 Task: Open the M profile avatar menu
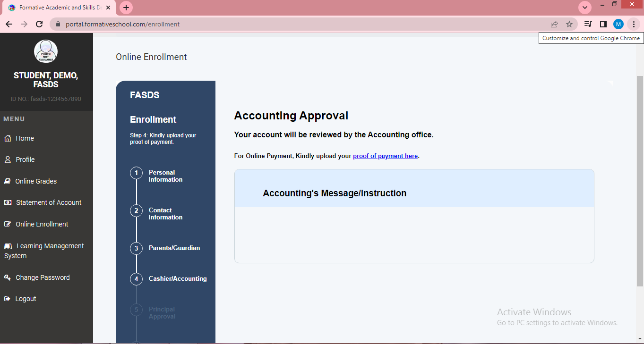tap(618, 24)
